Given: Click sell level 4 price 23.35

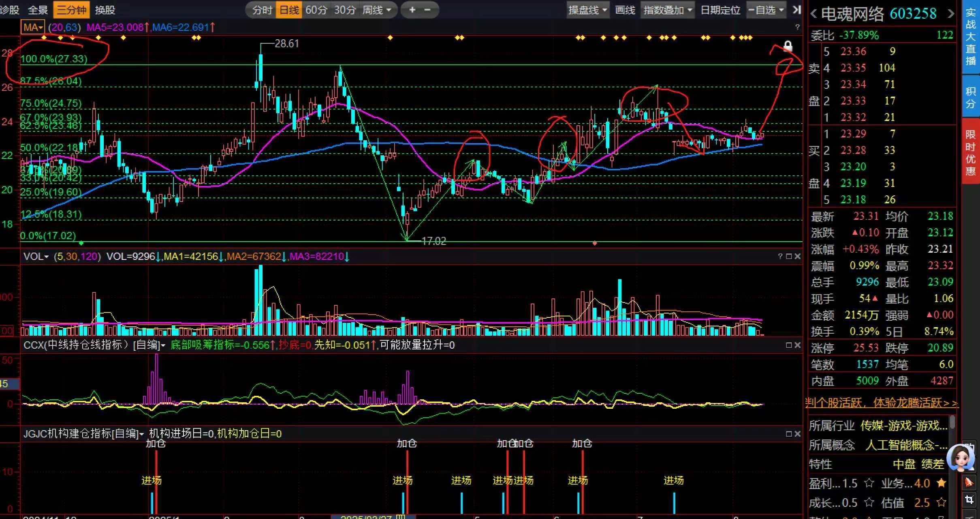Looking at the screenshot, I should pyautogui.click(x=853, y=68).
